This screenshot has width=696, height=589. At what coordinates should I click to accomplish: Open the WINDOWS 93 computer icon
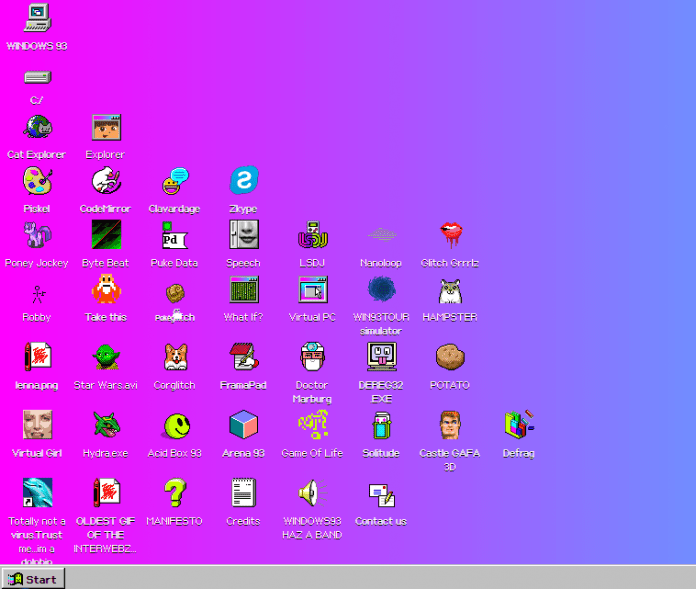click(37, 18)
